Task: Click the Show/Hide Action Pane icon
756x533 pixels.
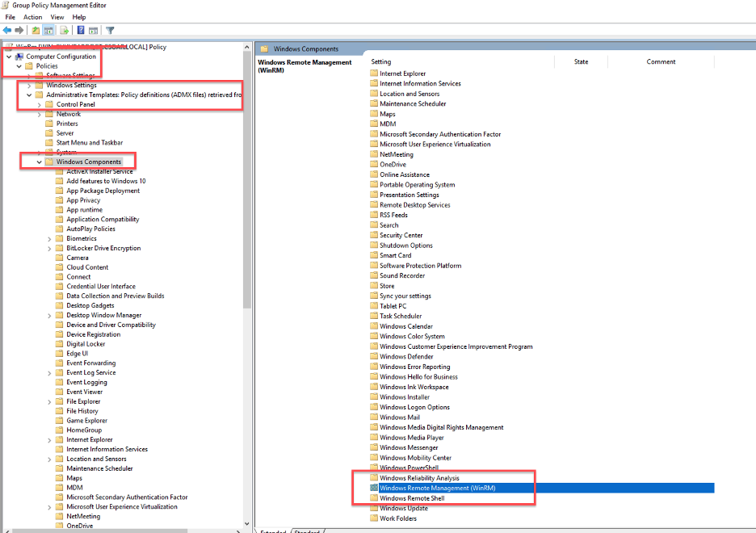Action: click(94, 30)
